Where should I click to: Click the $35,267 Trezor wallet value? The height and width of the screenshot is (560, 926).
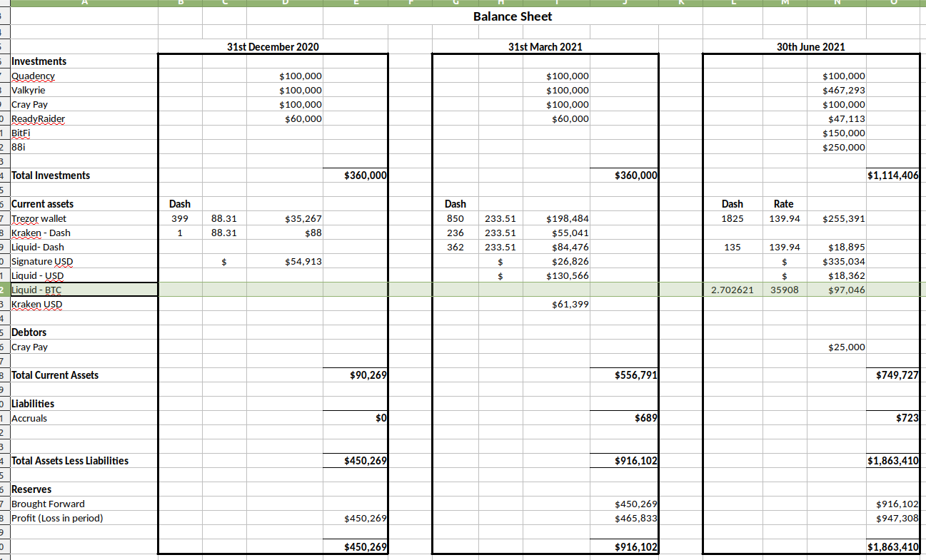click(x=303, y=218)
